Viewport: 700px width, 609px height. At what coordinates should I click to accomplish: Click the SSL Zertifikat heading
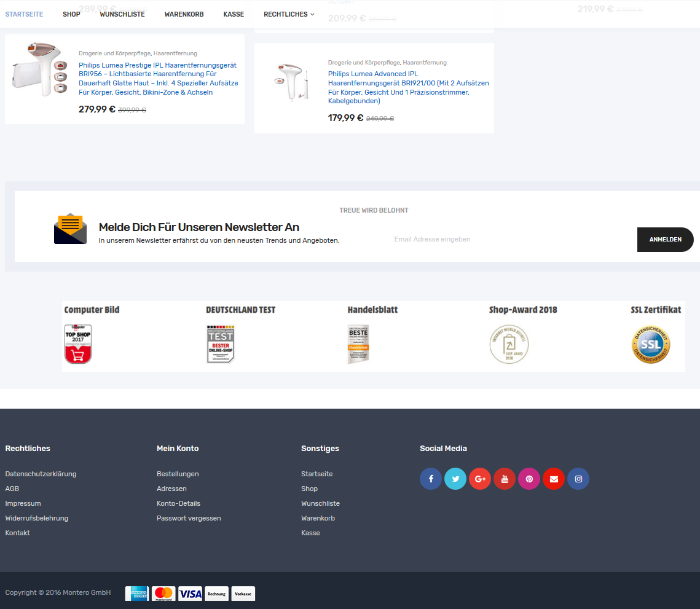click(x=656, y=310)
